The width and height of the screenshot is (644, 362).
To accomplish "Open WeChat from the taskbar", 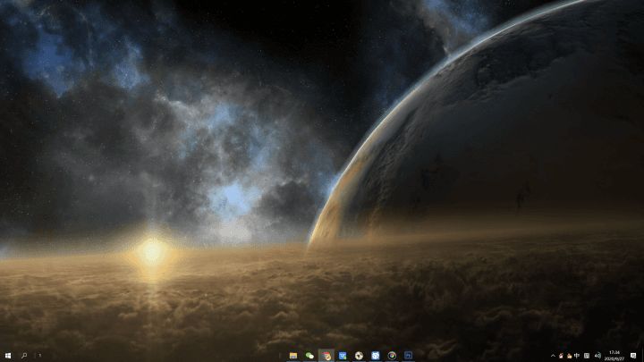I will pyautogui.click(x=309, y=356).
